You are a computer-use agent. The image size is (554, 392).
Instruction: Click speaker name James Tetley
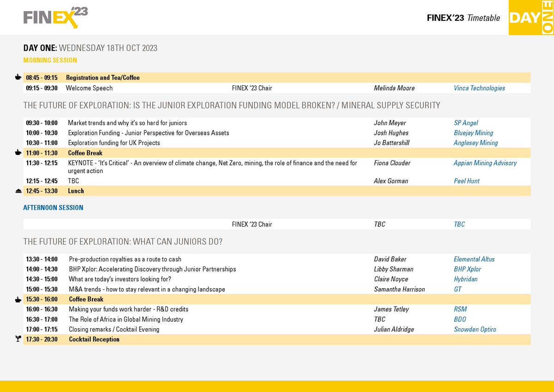coord(391,309)
